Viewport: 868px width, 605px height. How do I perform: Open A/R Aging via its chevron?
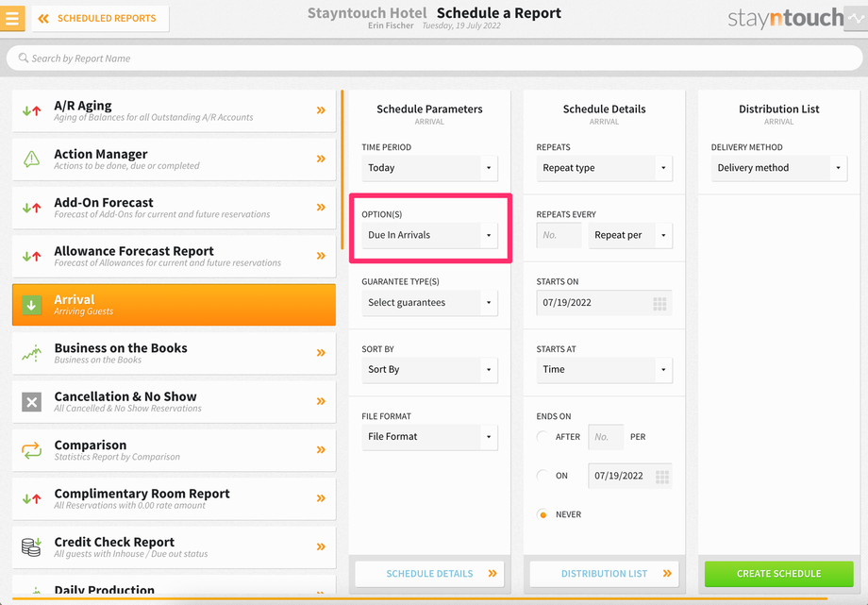pos(321,110)
